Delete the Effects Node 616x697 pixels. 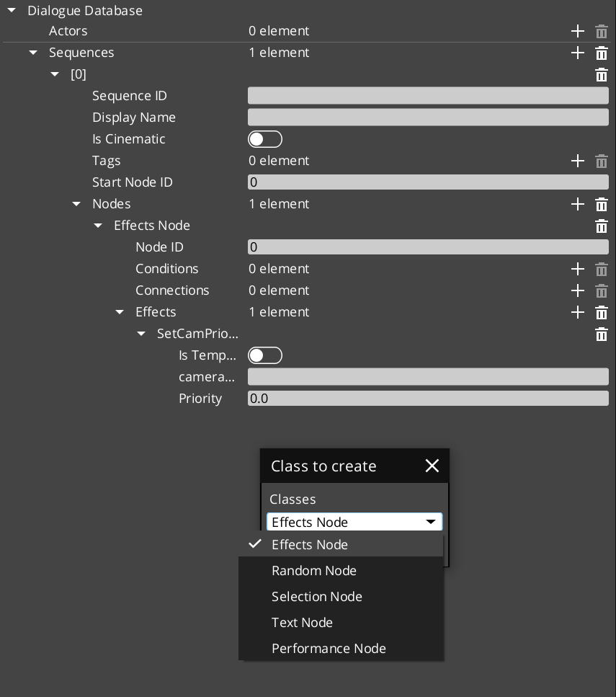(602, 226)
